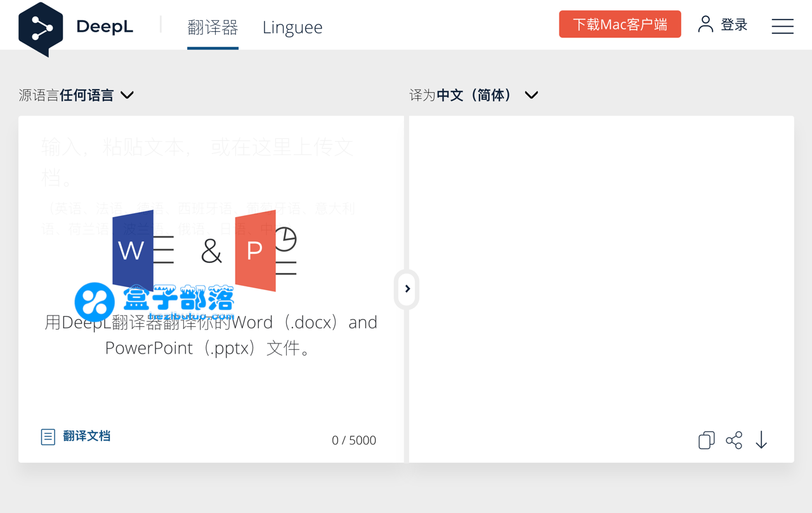Expand the target language 中文（简体） dropdown
Screen dimensions: 812x513
[x=474, y=95]
